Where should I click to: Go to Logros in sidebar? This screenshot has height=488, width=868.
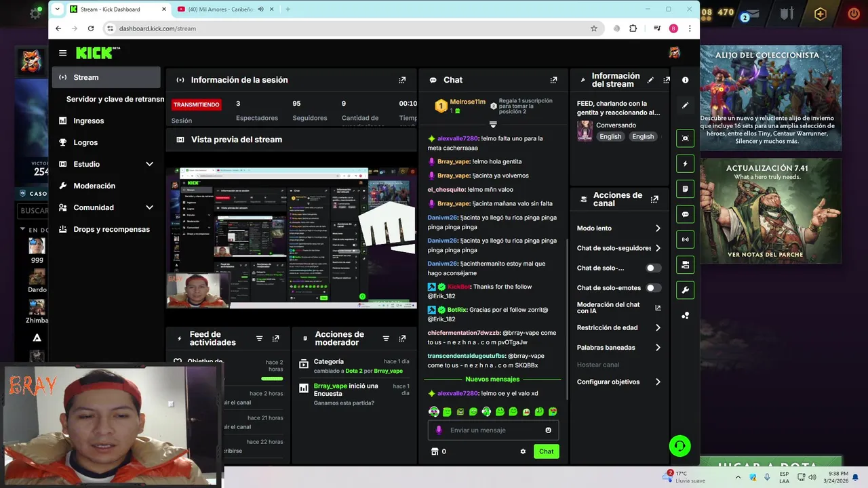point(106,142)
